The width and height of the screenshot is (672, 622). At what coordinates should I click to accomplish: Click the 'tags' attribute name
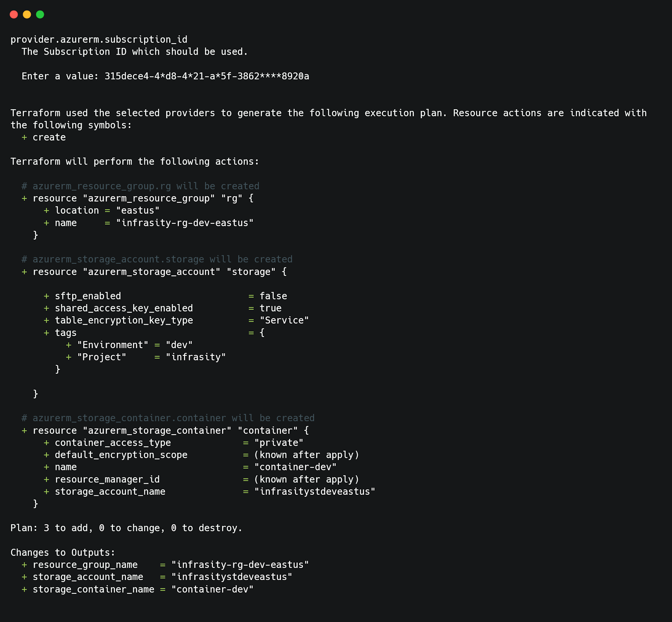(x=66, y=333)
